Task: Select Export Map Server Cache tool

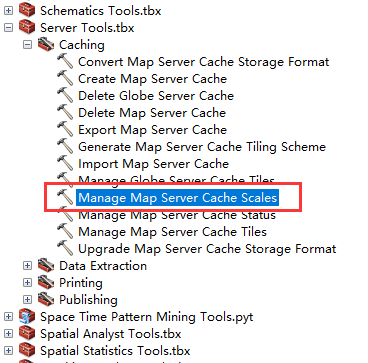Action: (152, 130)
